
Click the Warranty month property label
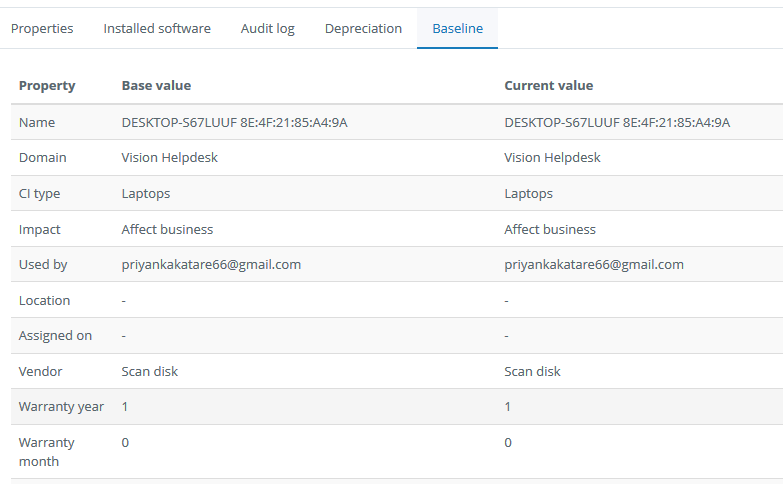(46, 452)
